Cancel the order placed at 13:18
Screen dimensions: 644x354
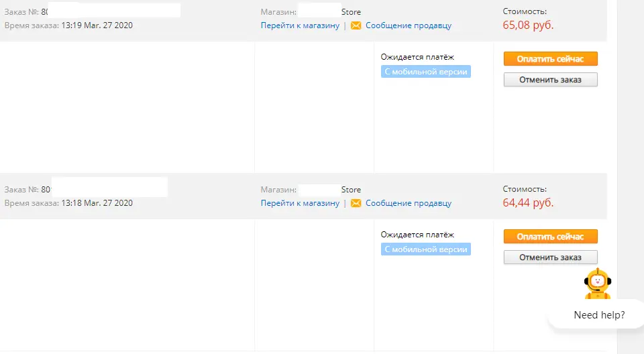(550, 257)
